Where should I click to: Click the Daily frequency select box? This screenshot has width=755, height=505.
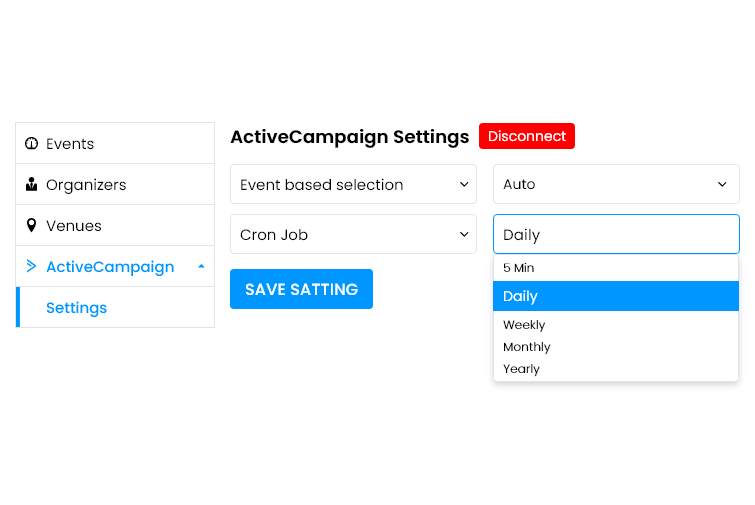(616, 234)
